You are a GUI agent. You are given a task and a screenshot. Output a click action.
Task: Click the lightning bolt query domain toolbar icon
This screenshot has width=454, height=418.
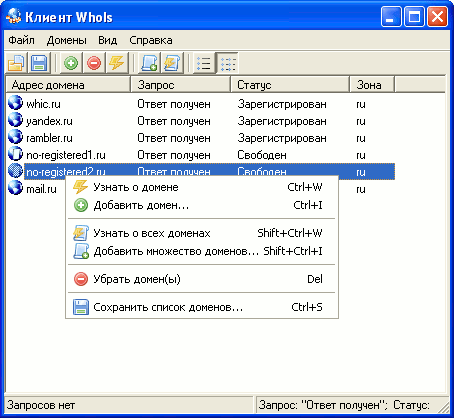coord(117,63)
